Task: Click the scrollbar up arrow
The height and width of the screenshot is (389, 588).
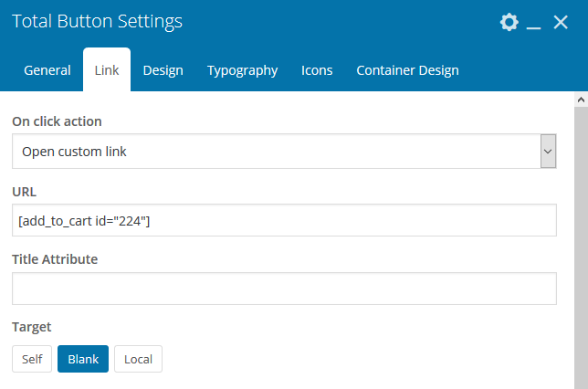Action: click(x=581, y=98)
